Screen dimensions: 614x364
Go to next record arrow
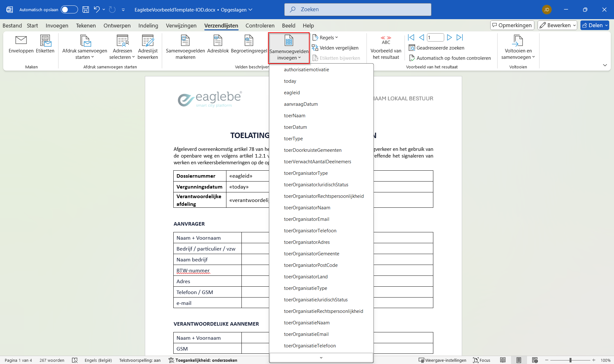(449, 37)
